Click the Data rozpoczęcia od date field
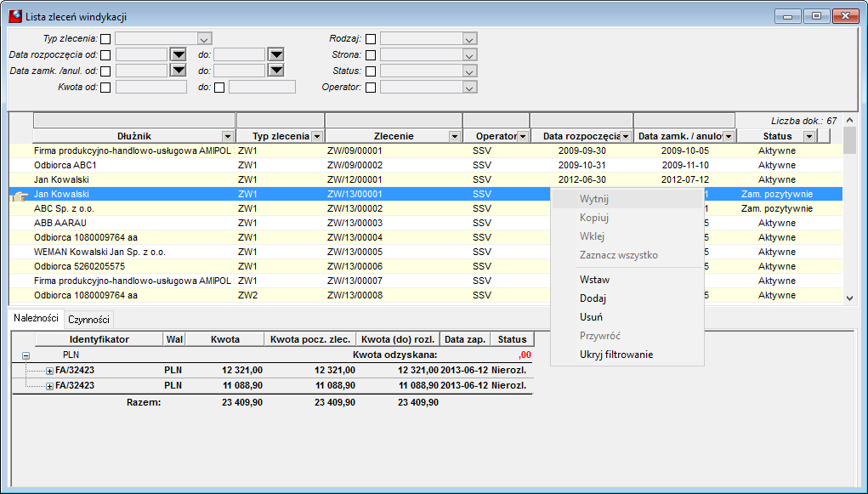The image size is (868, 494). coord(141,54)
